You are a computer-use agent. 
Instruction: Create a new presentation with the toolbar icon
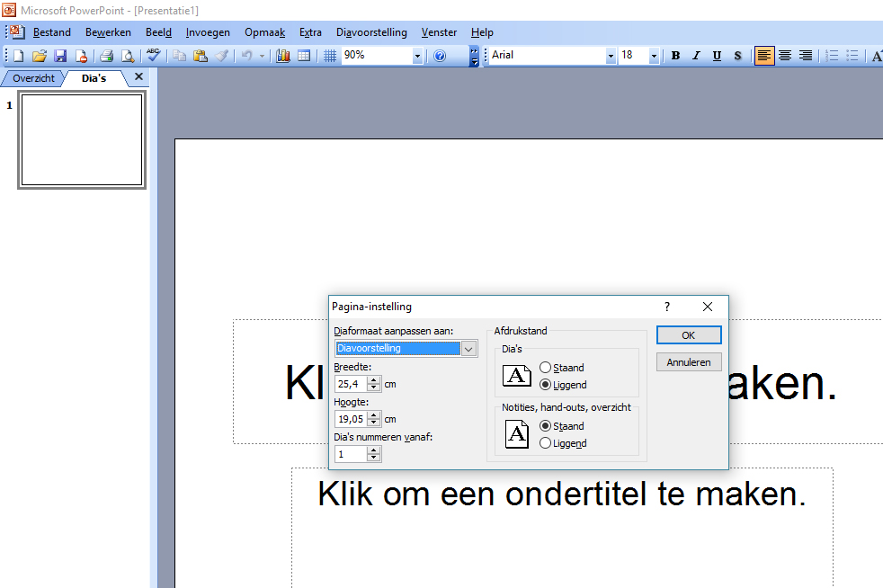18,56
